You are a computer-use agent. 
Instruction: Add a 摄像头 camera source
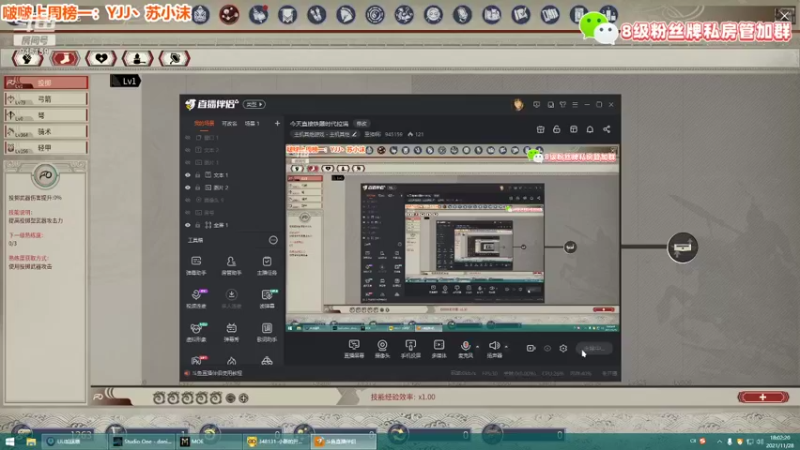pyautogui.click(x=382, y=349)
